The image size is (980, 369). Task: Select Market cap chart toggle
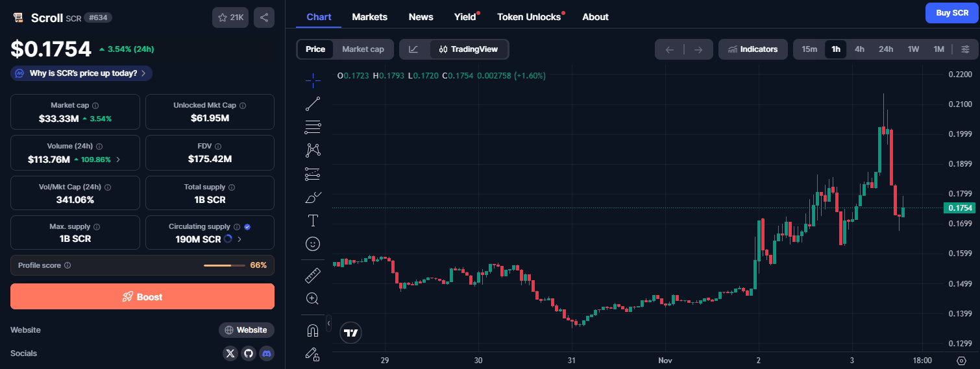363,49
